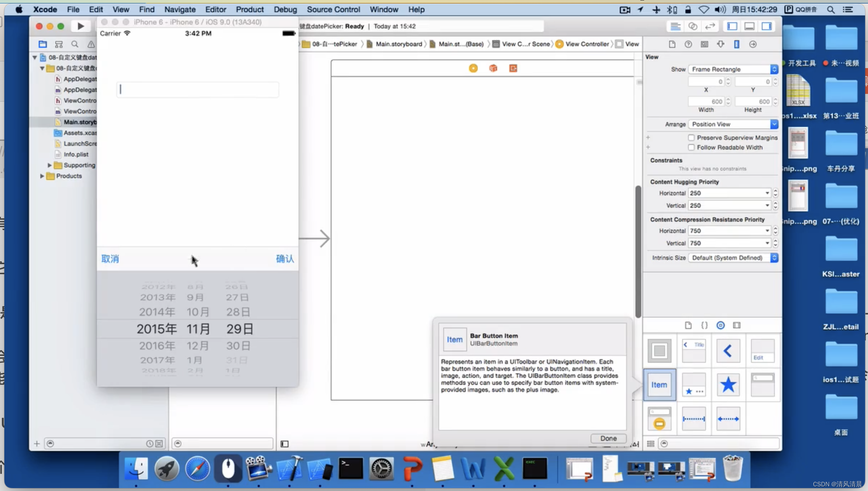Show the Connections inspector

point(753,44)
